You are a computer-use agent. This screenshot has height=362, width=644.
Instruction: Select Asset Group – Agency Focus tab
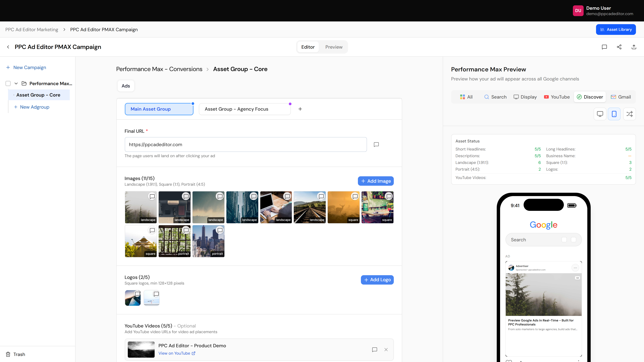(245, 109)
